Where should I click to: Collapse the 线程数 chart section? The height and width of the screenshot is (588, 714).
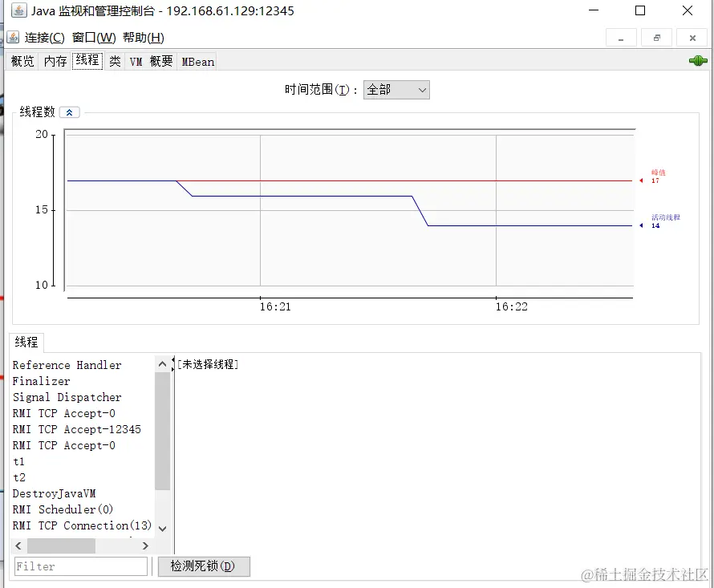[x=69, y=112]
